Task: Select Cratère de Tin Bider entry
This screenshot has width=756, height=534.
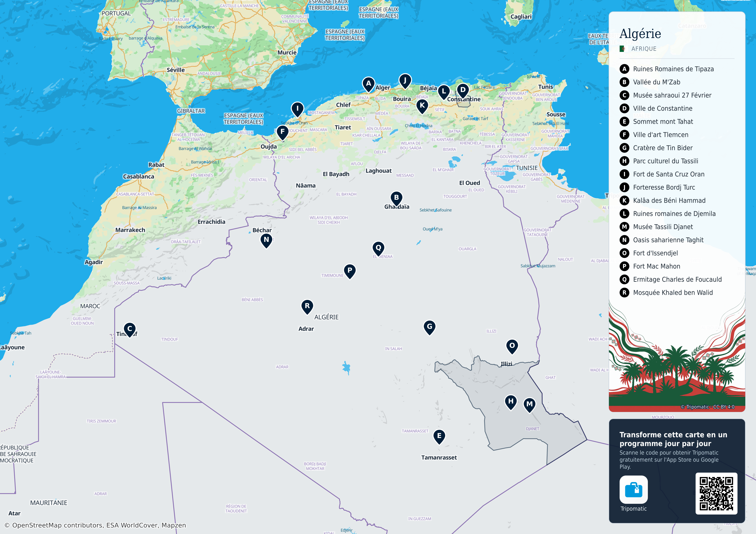Action: point(656,148)
